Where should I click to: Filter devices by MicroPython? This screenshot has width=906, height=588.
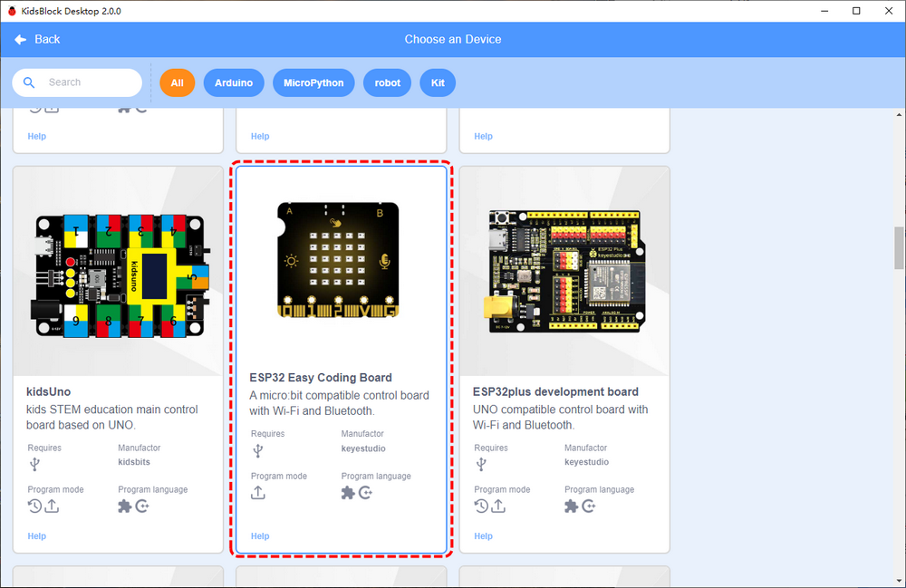coord(313,82)
